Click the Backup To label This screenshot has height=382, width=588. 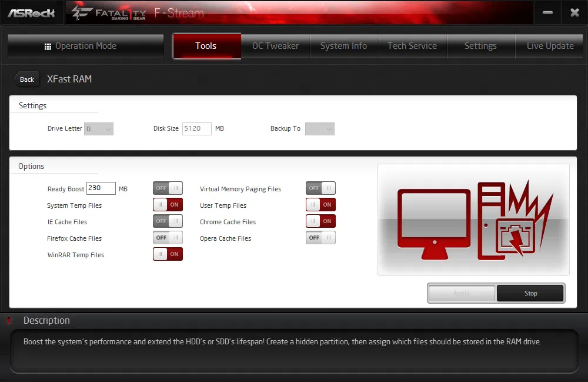pos(285,128)
